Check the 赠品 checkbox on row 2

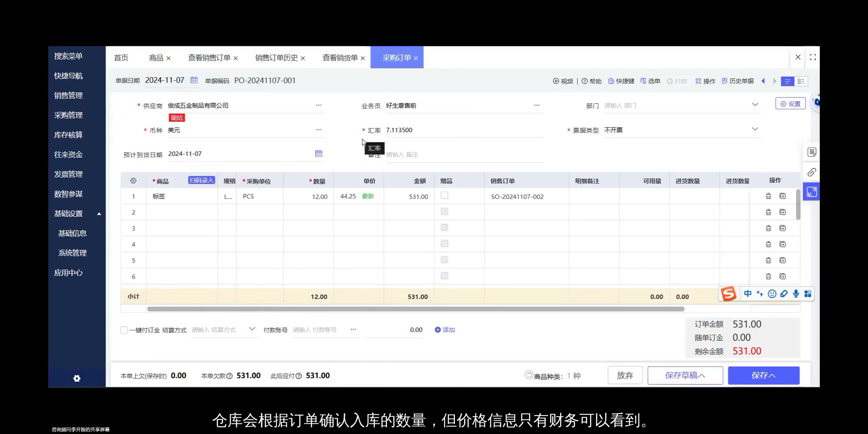(x=444, y=211)
